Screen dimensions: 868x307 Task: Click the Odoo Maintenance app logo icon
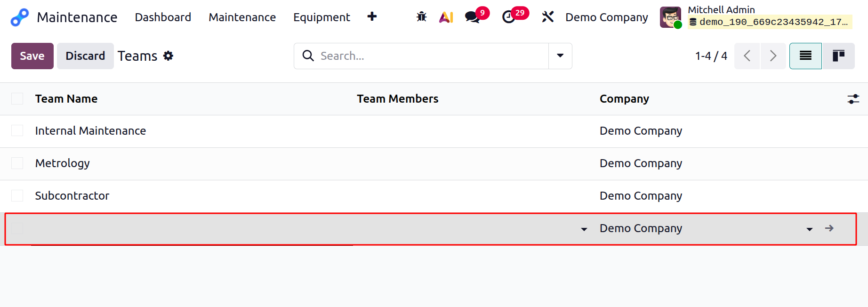tap(20, 17)
